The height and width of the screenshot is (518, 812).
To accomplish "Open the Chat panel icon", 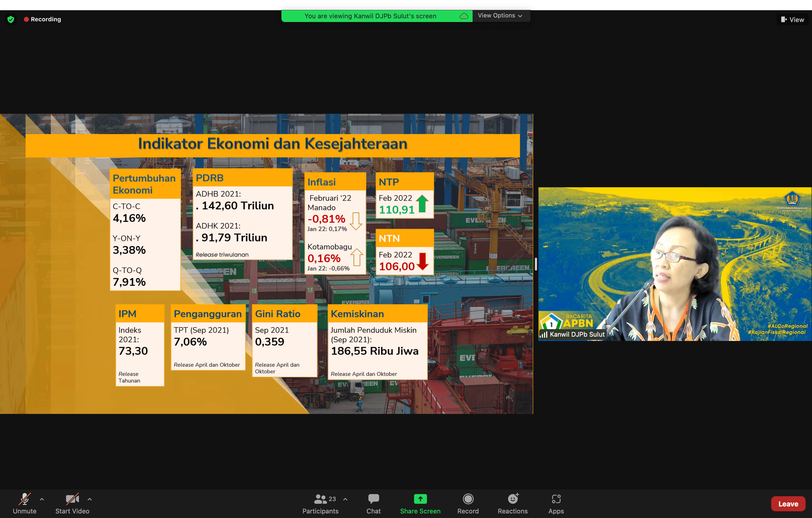I will tap(373, 499).
